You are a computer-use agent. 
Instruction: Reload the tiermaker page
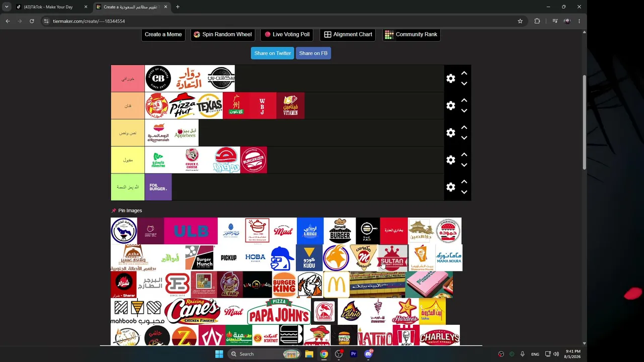[32, 21]
